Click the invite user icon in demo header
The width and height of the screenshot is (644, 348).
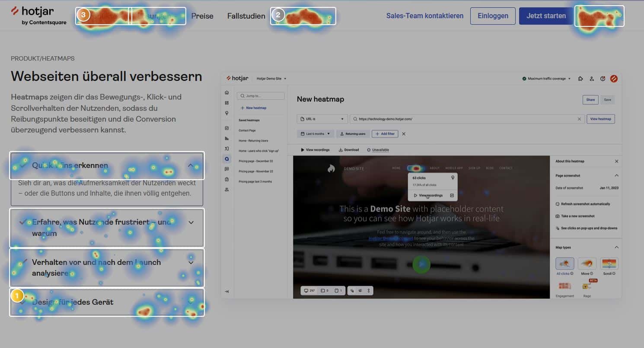coord(592,79)
